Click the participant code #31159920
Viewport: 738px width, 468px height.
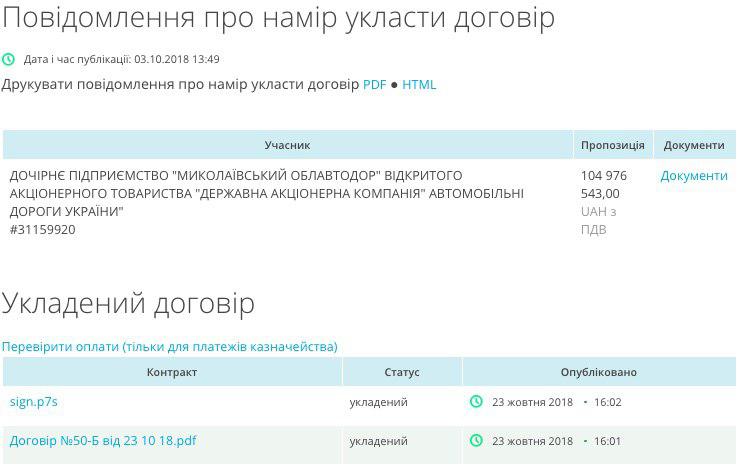point(42,230)
